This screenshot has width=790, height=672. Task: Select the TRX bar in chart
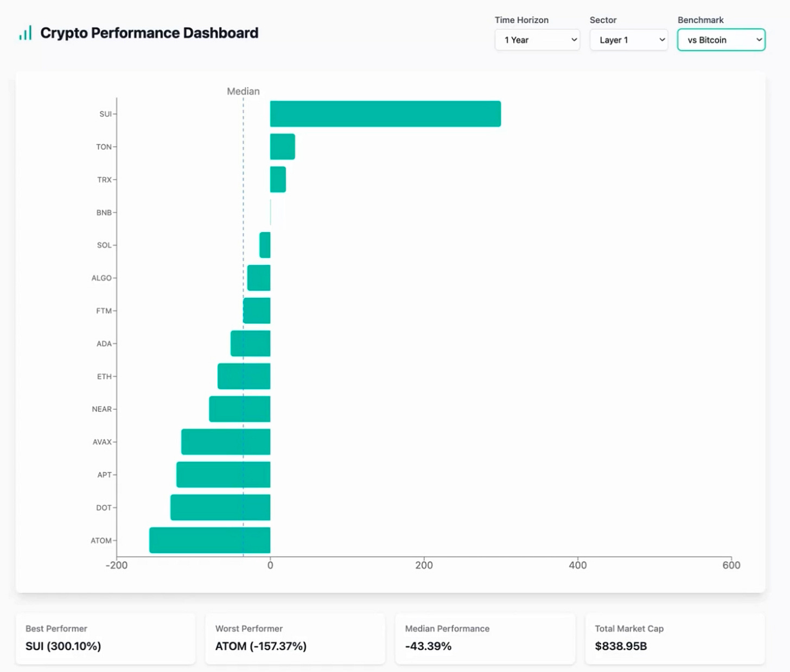278,180
